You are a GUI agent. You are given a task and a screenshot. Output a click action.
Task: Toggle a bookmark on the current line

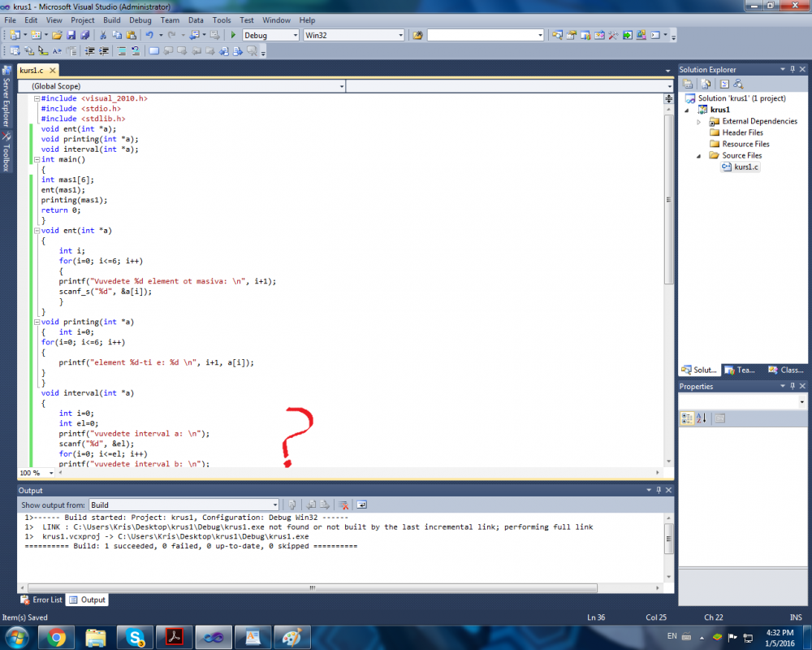coord(154,51)
